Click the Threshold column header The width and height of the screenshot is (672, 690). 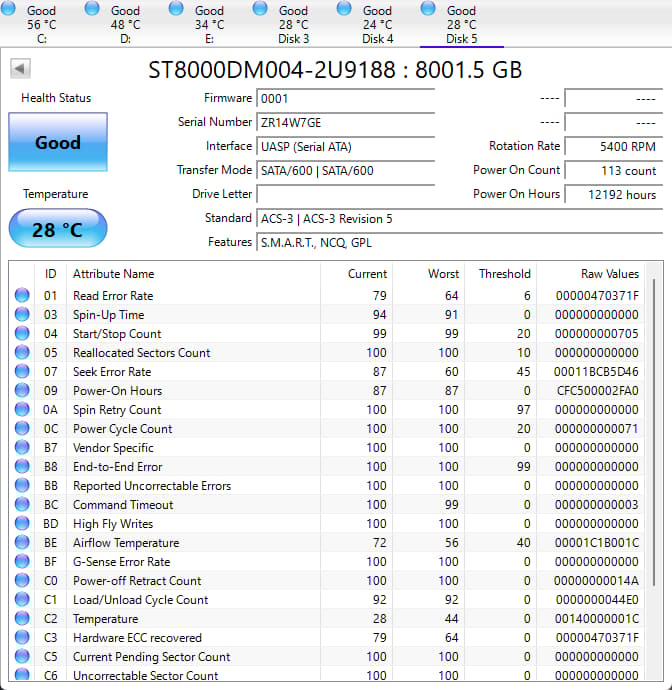coord(501,274)
